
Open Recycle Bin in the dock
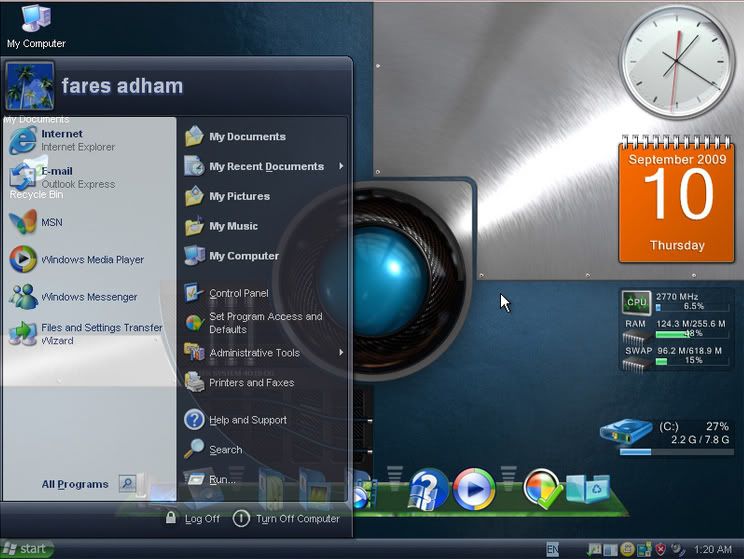(x=587, y=489)
